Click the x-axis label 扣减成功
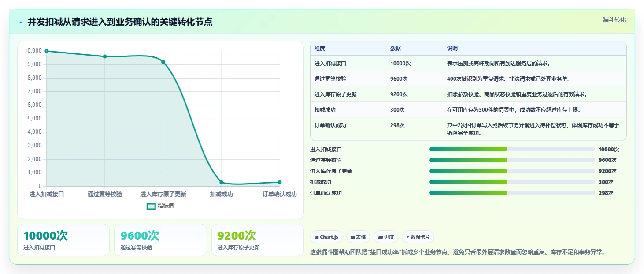 coord(222,194)
